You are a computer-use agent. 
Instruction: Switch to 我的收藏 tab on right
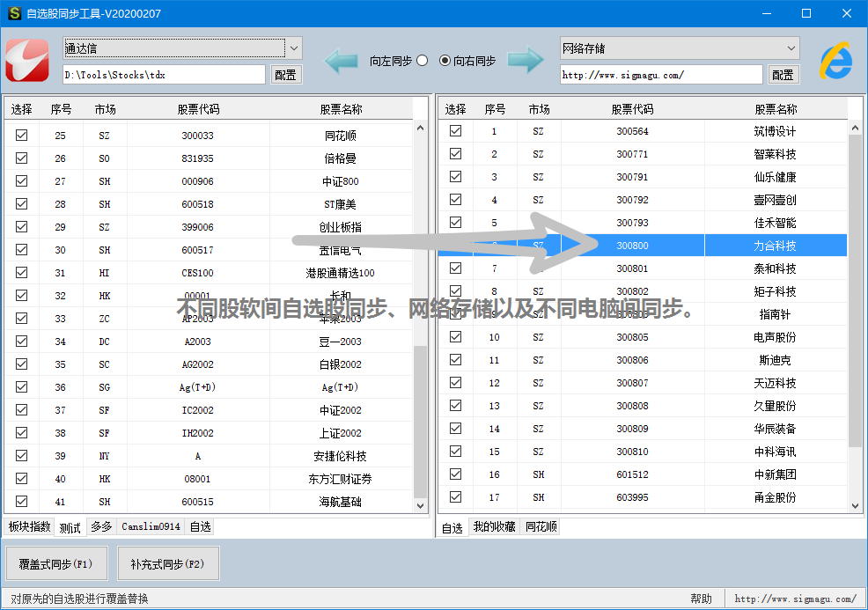click(494, 527)
